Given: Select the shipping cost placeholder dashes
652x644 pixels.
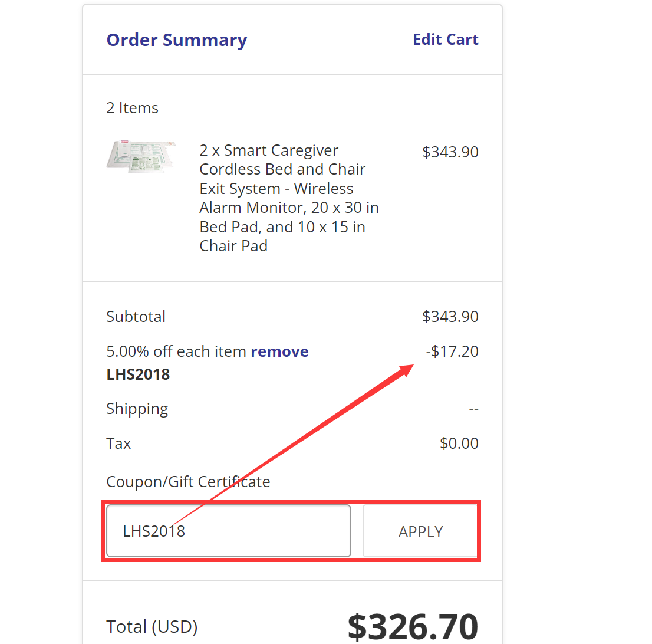Looking at the screenshot, I should coord(474,408).
